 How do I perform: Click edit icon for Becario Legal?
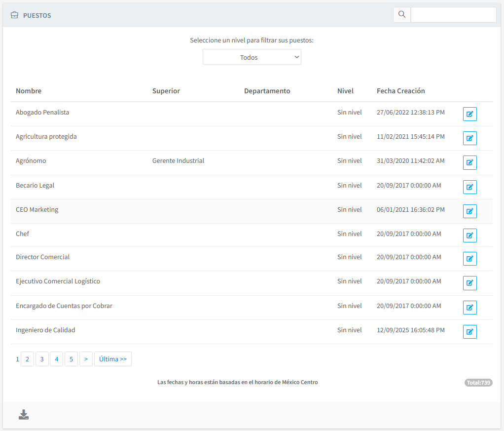469,187
